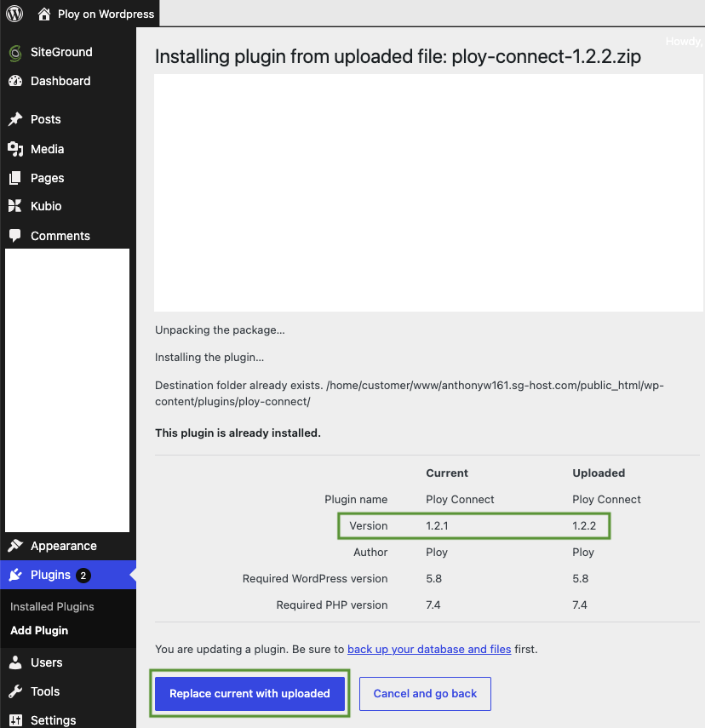This screenshot has height=728, width=705.
Task: Click the Users person icon
Action: point(15,662)
